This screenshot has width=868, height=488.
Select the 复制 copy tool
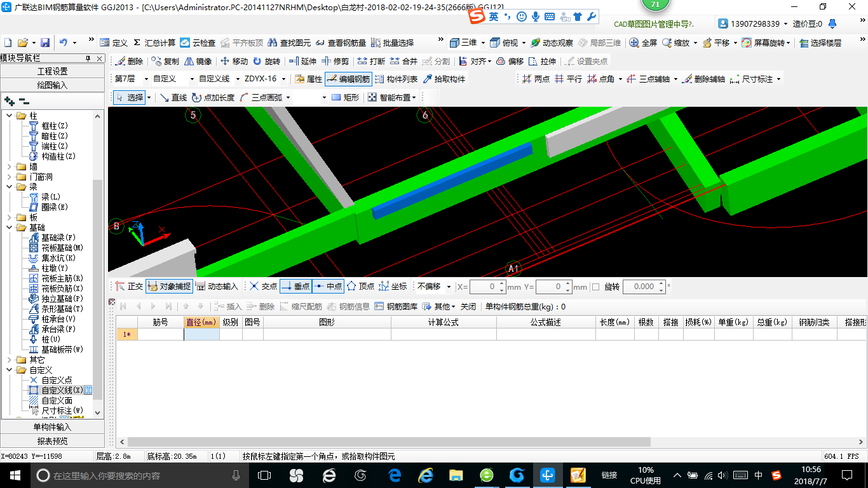point(165,61)
